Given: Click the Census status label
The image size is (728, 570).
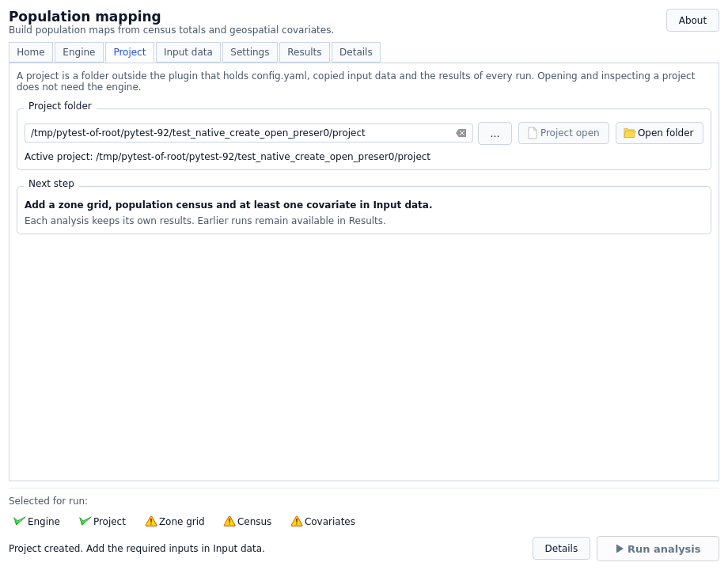Looking at the screenshot, I should coord(255,521).
